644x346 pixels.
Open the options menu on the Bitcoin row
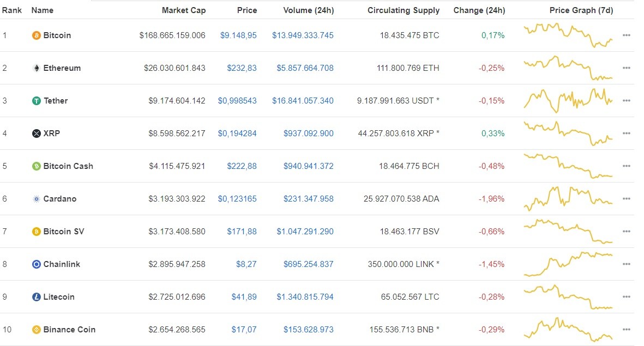626,35
